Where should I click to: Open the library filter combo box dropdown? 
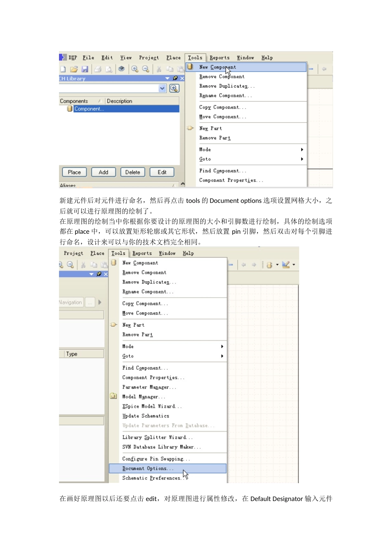coord(163,88)
